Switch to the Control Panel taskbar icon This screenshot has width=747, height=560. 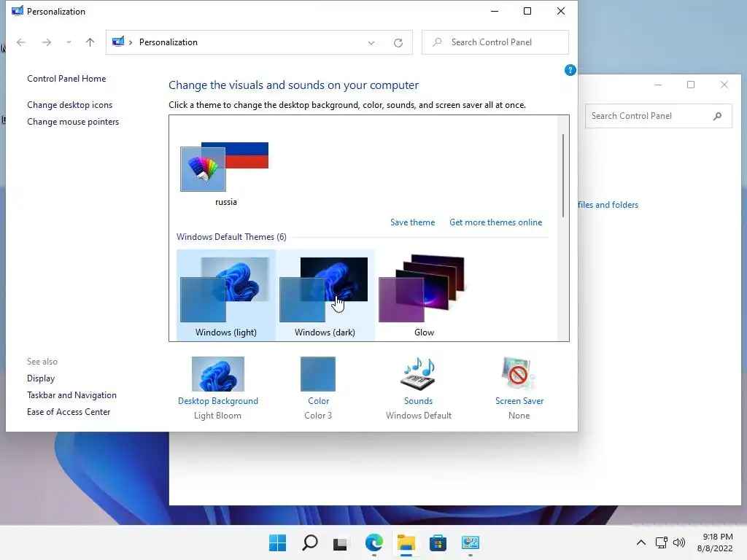point(471,542)
